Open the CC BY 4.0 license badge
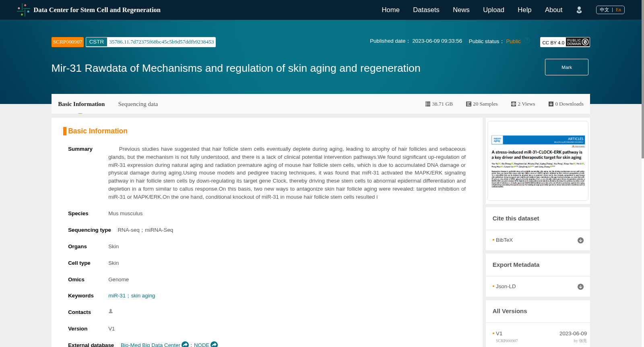This screenshot has width=644, height=347. [565, 42]
